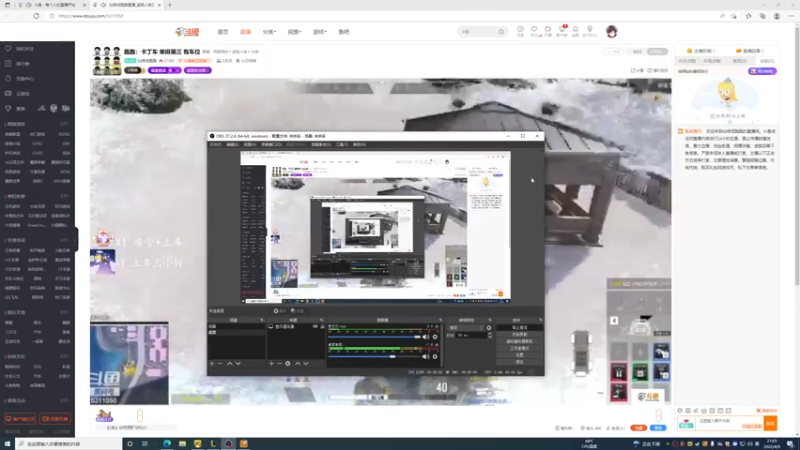800x450 pixels.
Task: Click the share link above the player
Action: [637, 70]
